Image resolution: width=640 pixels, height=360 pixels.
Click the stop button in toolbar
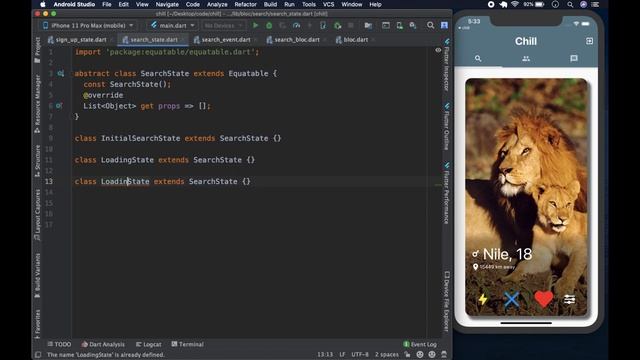tap(351, 25)
